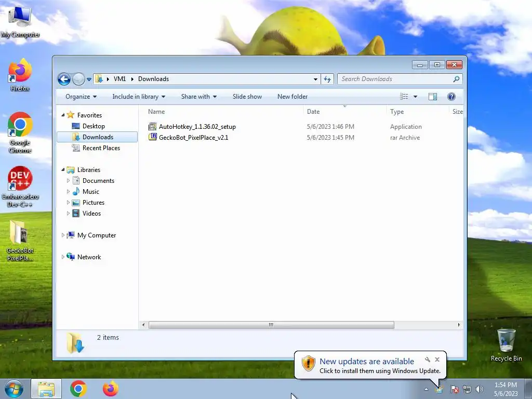Open the Action Center flag icon

(454, 389)
